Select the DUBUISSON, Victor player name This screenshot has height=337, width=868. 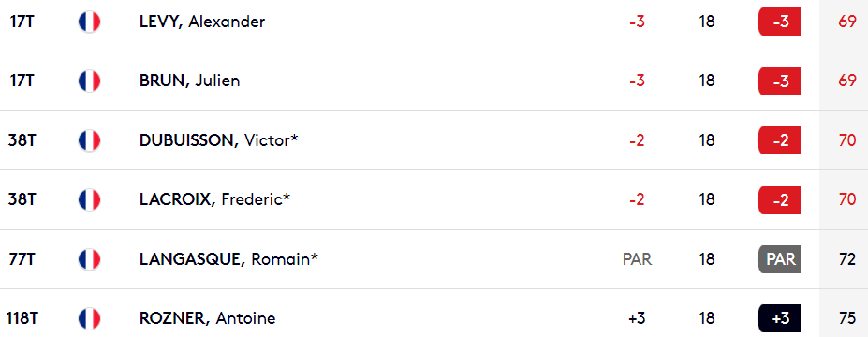click(219, 140)
